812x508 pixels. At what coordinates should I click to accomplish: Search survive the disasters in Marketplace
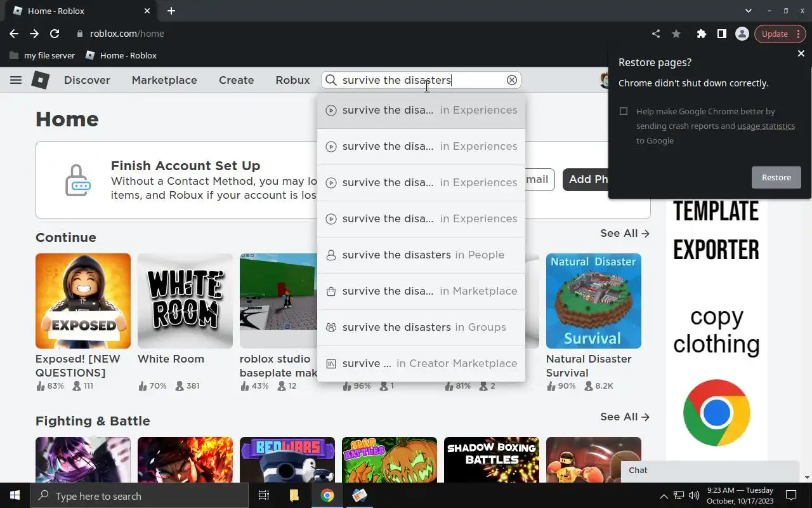421,291
